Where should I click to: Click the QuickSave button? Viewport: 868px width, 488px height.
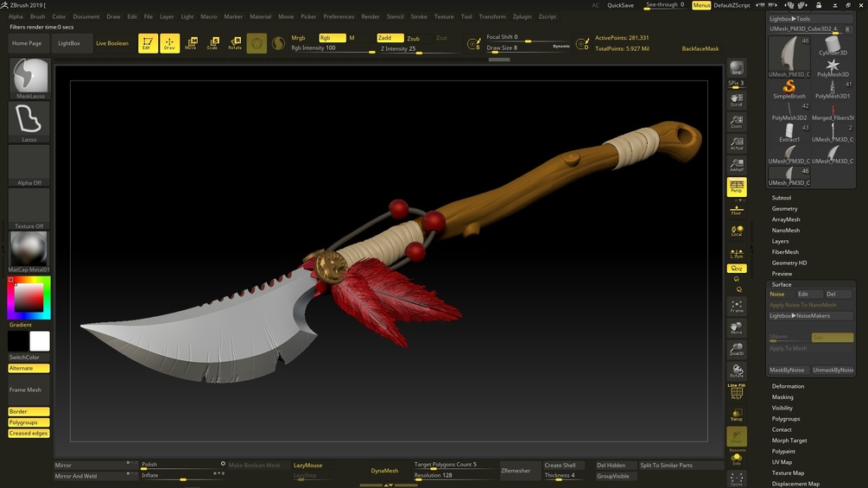click(620, 5)
